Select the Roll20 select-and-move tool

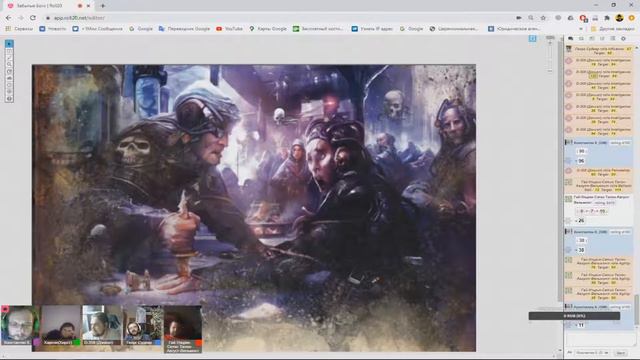click(9, 44)
